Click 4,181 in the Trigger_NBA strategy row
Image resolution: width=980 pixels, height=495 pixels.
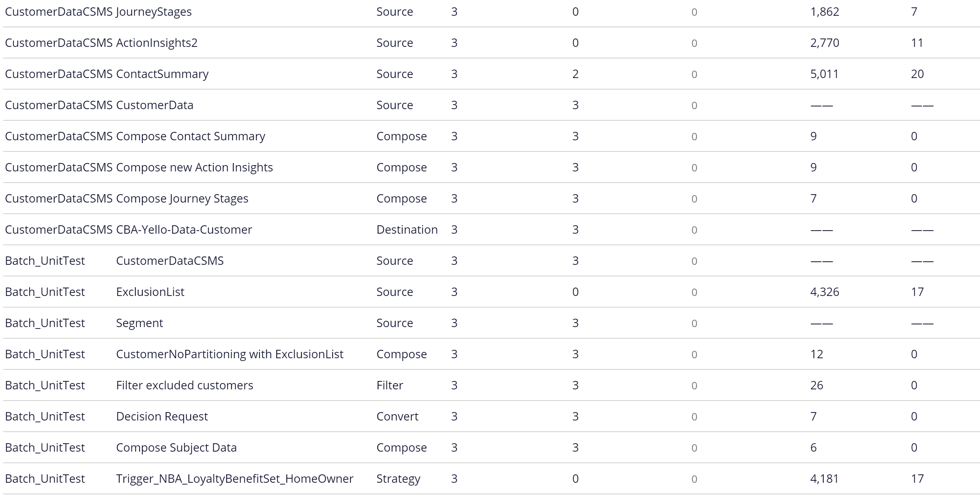(824, 479)
